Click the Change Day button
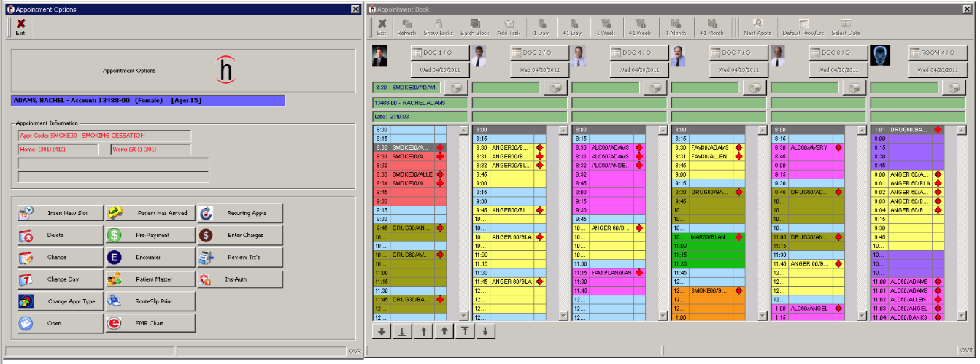This screenshot has width=980, height=364. coord(61,279)
